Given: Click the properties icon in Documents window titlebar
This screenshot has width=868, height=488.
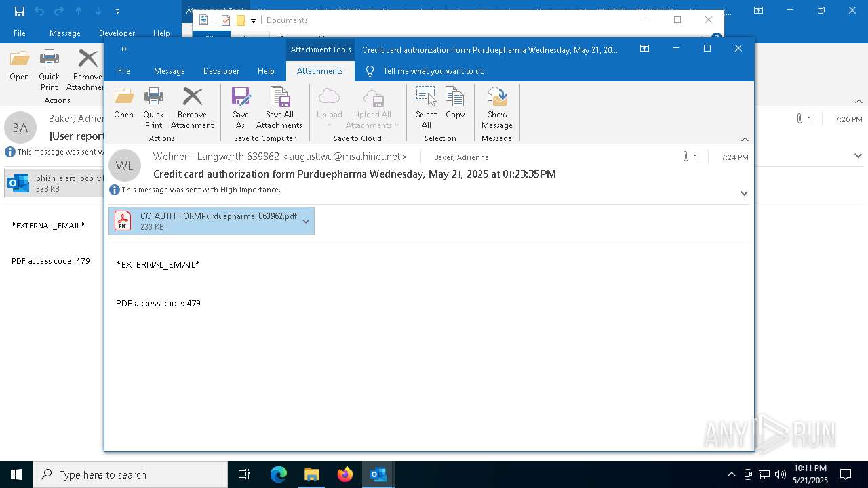Looking at the screenshot, I should 226,20.
